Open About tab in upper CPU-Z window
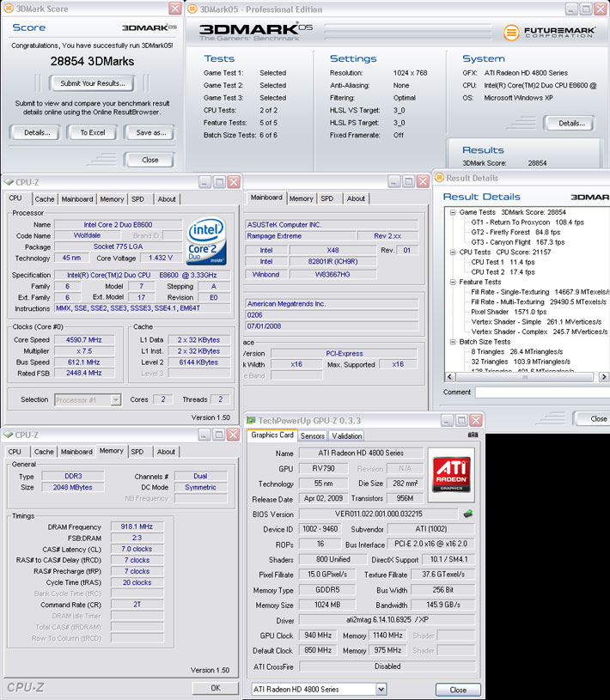 tap(167, 199)
